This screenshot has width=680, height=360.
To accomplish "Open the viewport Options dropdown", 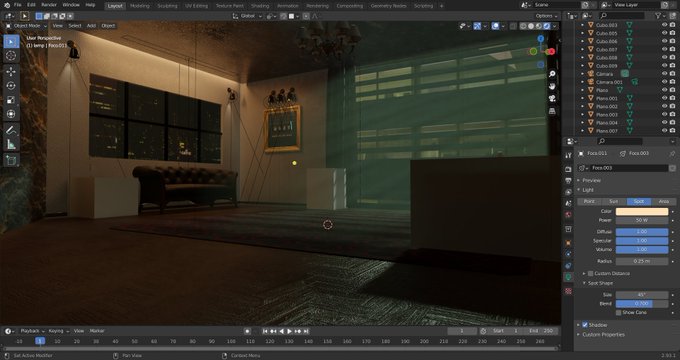I will pyautogui.click(x=546, y=16).
